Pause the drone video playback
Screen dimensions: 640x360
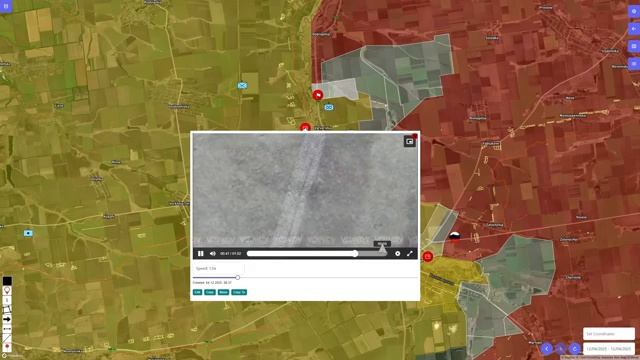pyautogui.click(x=200, y=253)
